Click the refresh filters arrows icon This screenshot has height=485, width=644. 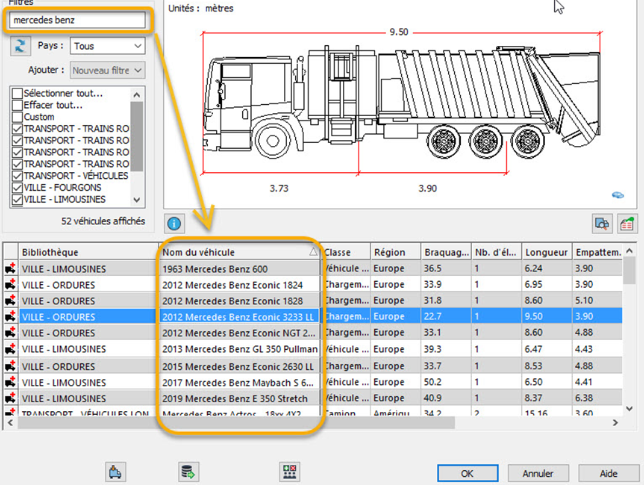(x=20, y=46)
